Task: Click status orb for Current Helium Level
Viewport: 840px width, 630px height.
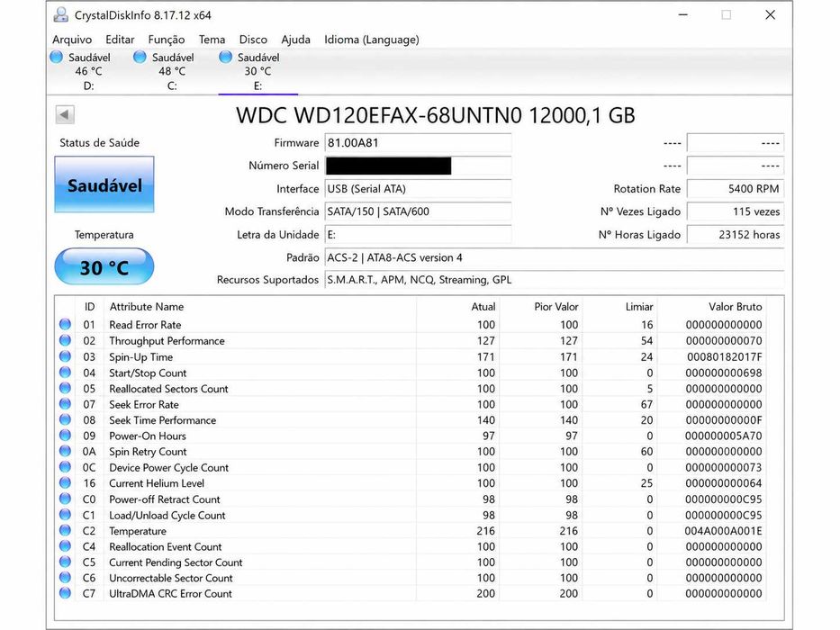Action: click(x=66, y=482)
